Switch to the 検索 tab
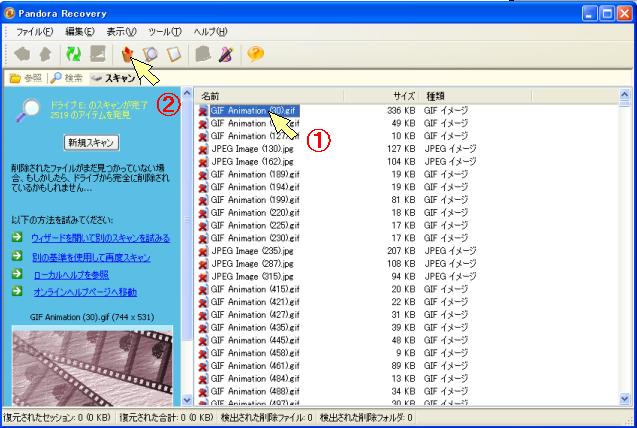 [x=67, y=78]
